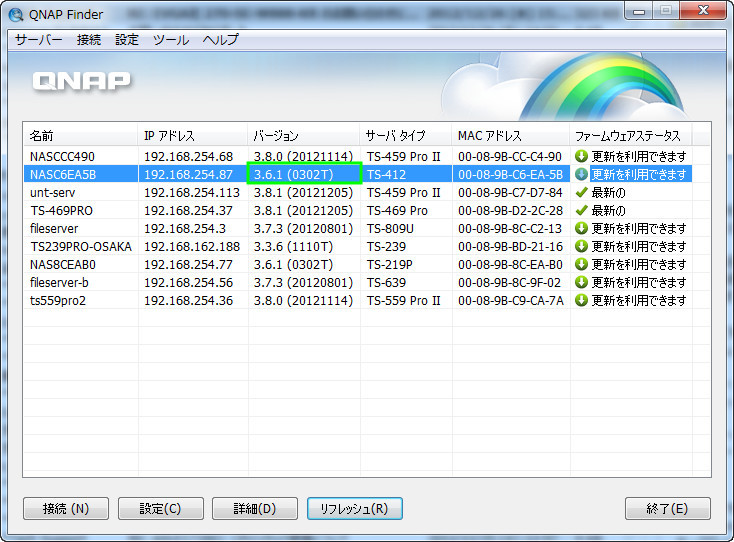Click MAC address 00-08-9B-C7-D7-84
Image resolution: width=734 pixels, height=542 pixels.
(510, 192)
